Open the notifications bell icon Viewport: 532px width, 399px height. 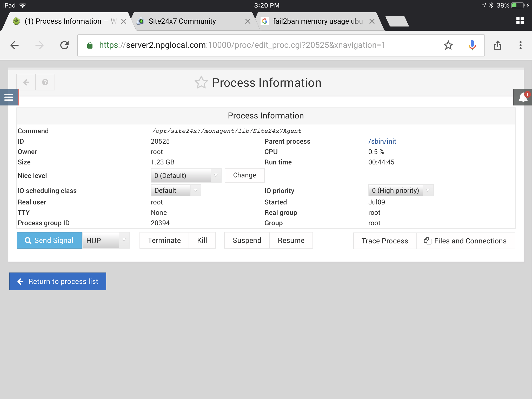tap(523, 97)
